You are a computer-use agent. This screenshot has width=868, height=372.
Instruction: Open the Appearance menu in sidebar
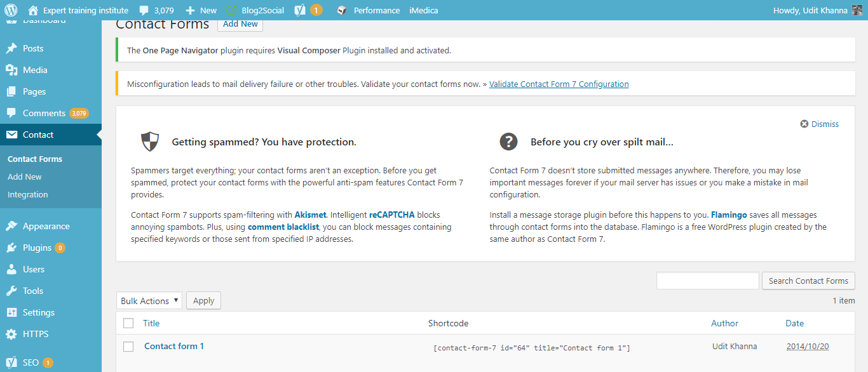pos(46,226)
